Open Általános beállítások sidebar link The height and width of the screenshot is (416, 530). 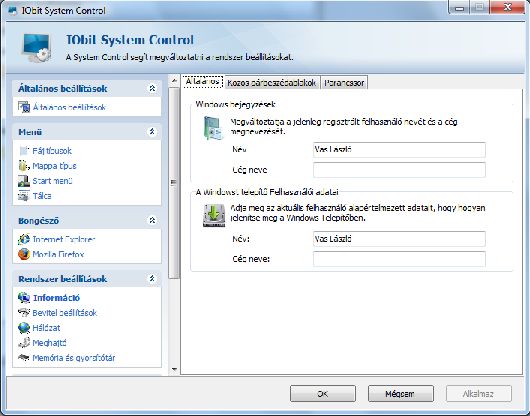[69, 107]
